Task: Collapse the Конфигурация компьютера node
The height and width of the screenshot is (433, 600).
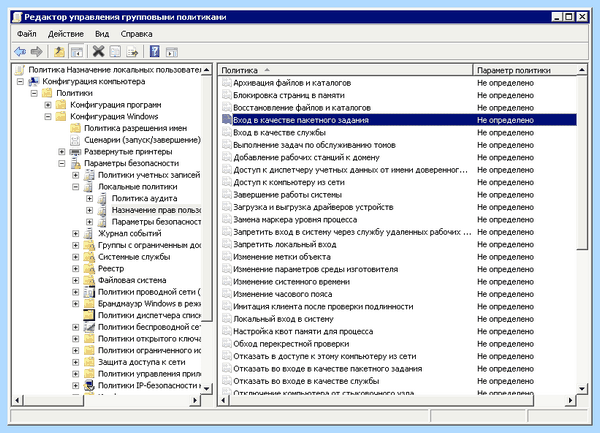Action: [x=20, y=81]
